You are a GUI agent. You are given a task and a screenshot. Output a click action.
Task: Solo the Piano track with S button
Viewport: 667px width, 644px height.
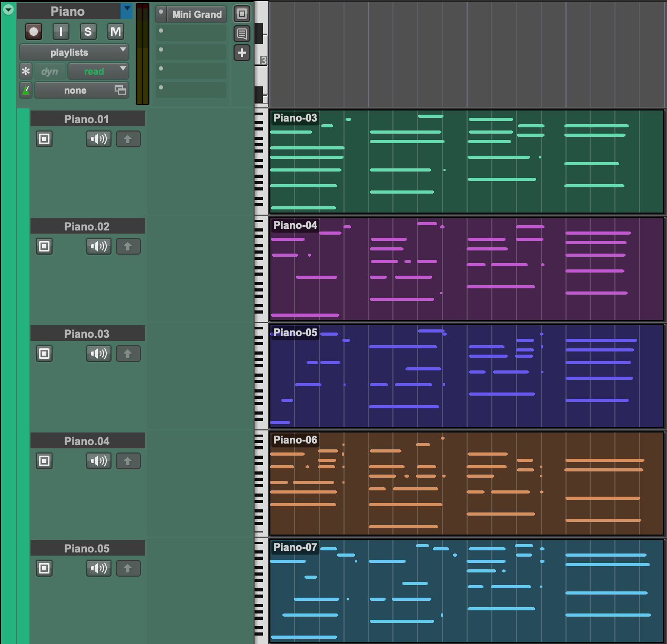(88, 32)
